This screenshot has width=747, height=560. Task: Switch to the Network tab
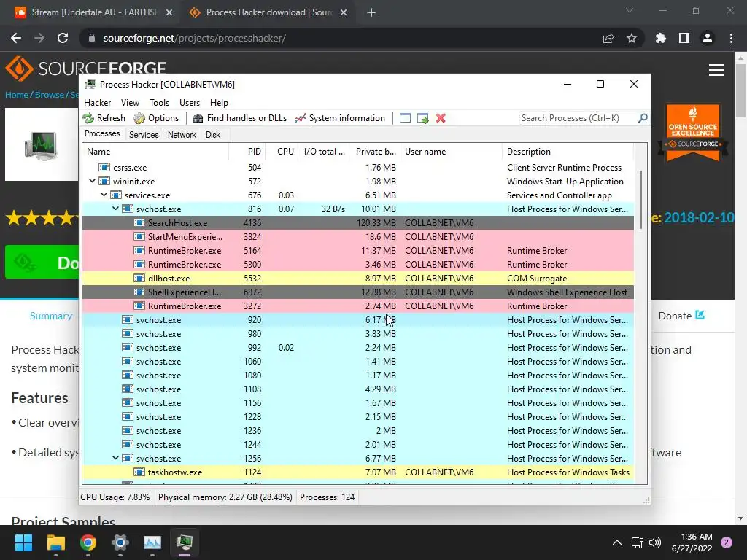coord(182,135)
